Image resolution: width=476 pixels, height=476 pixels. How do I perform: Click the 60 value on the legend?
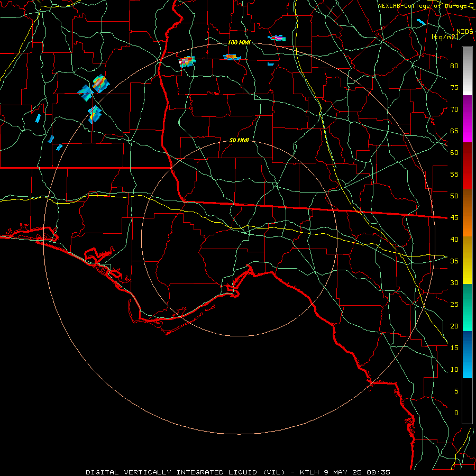pyautogui.click(x=454, y=153)
